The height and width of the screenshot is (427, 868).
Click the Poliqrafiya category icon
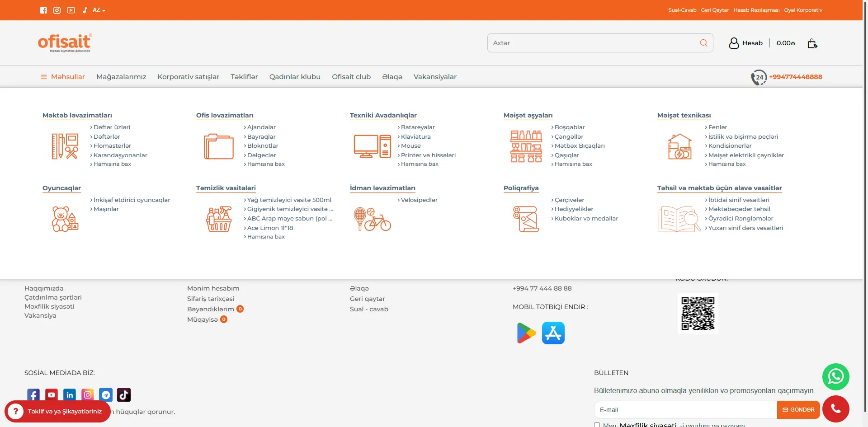click(526, 219)
